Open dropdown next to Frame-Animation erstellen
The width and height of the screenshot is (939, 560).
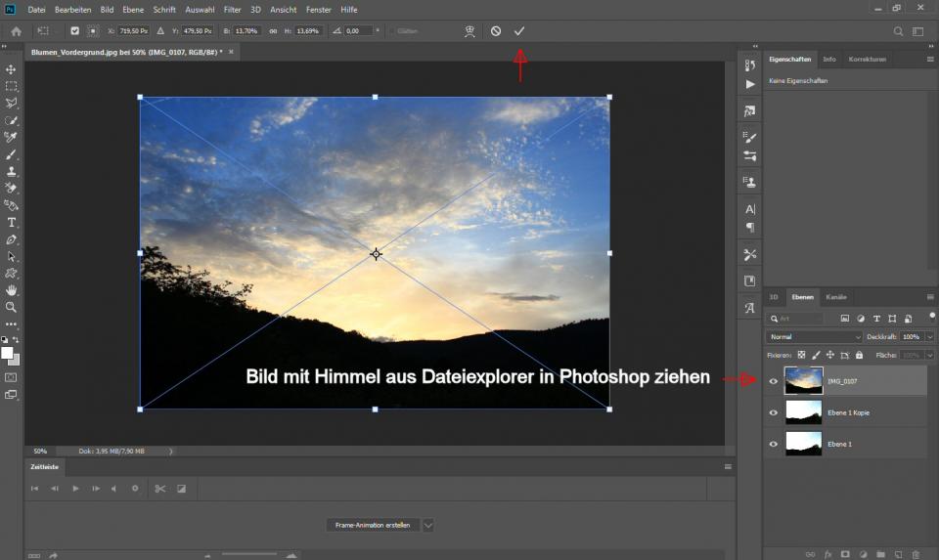[x=428, y=525]
